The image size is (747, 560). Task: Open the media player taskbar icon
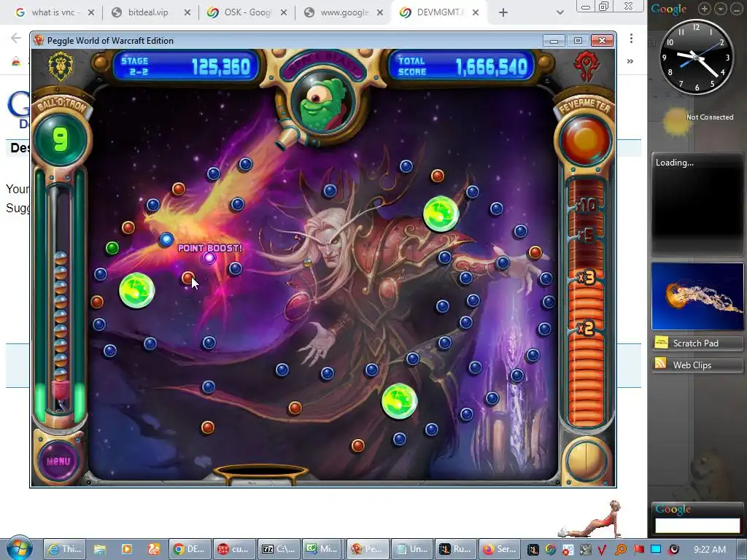pos(127,549)
